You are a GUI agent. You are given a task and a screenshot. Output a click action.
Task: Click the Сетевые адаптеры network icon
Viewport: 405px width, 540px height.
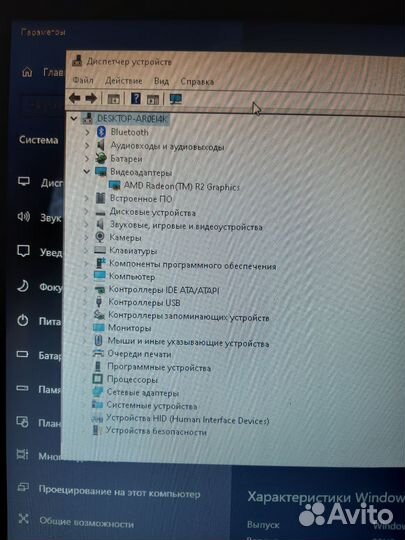click(97, 392)
